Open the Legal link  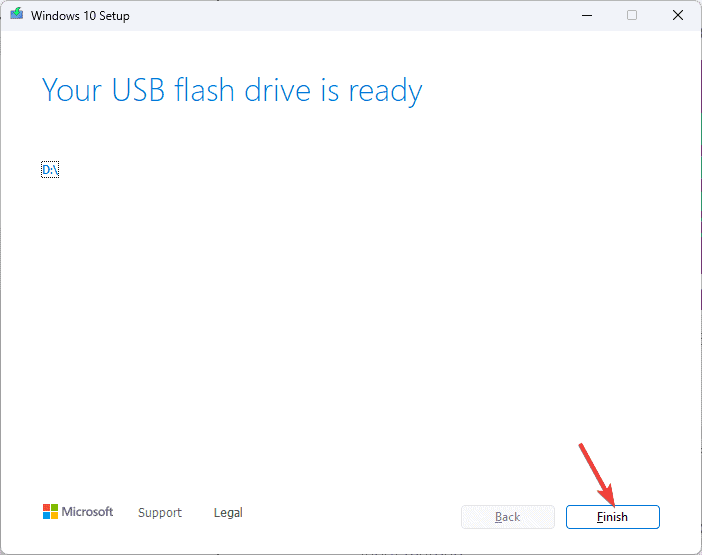coord(228,512)
